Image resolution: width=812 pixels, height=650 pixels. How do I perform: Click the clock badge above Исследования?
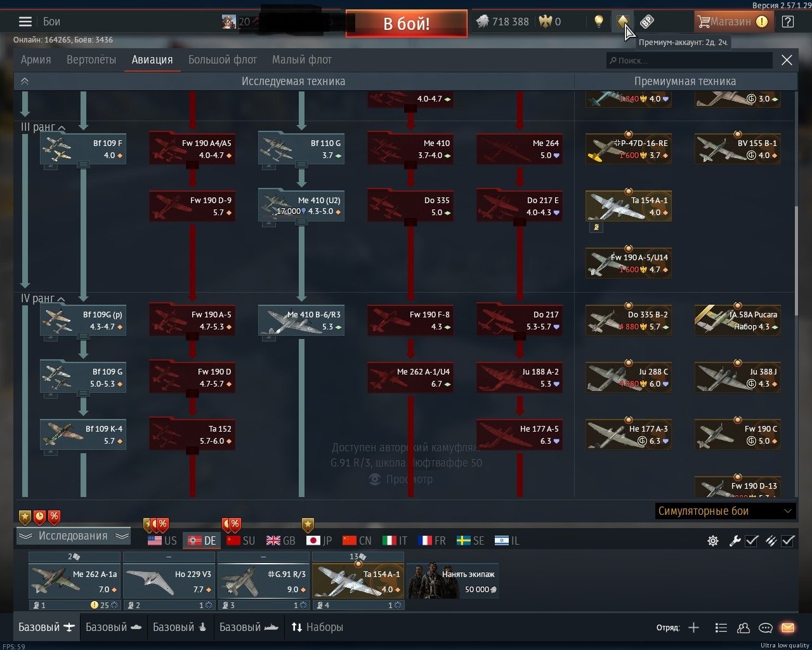tap(39, 517)
